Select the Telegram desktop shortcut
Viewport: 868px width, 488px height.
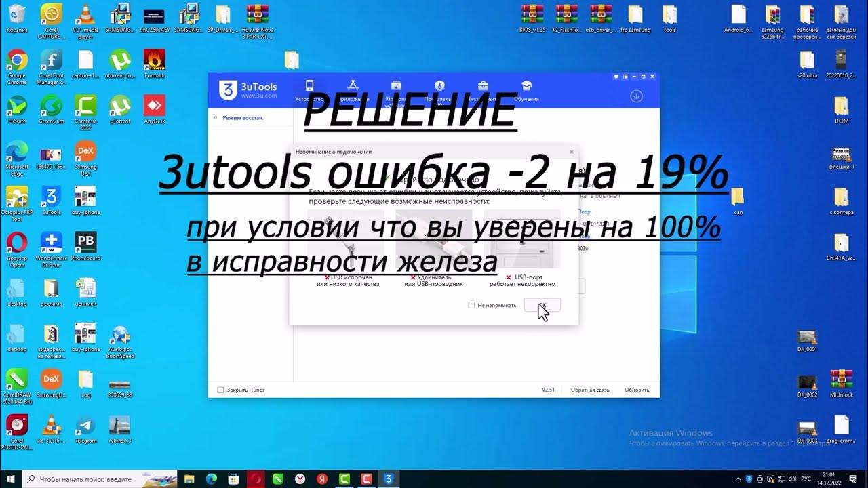pos(85,428)
